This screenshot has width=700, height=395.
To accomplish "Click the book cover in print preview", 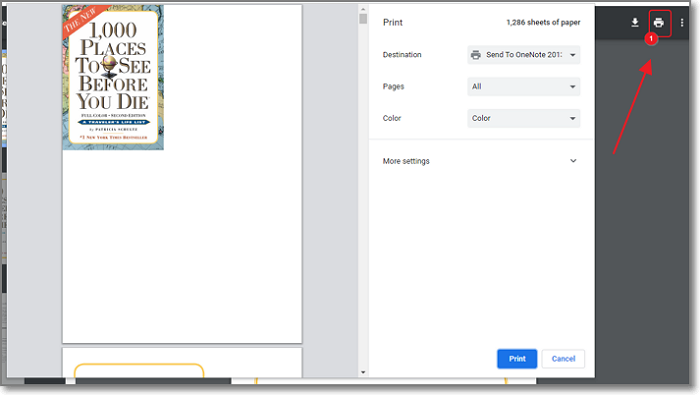I will point(113,77).
